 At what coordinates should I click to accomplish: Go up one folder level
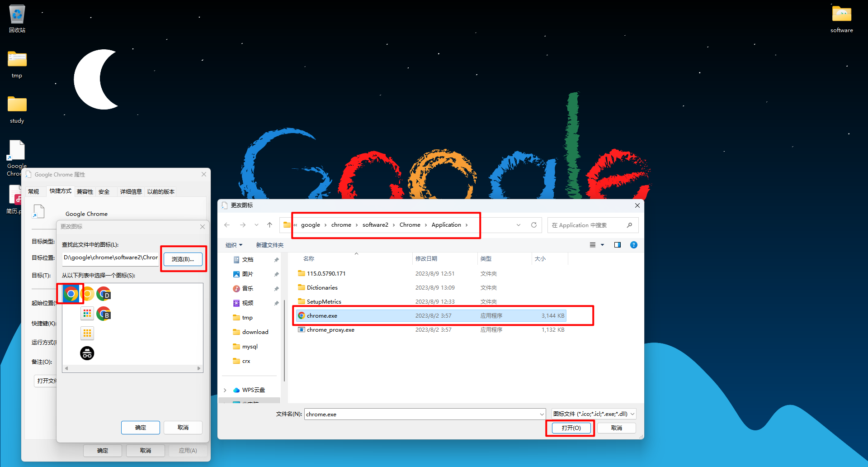[270, 225]
